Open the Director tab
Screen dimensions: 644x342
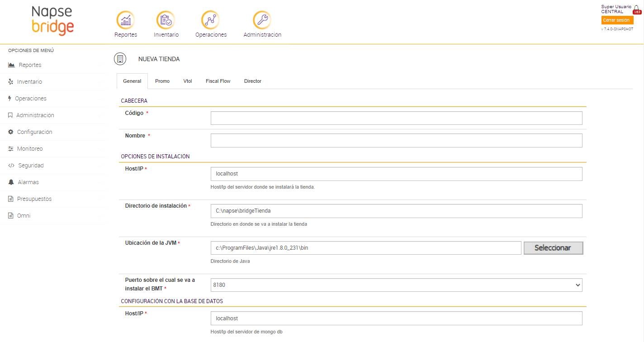[x=253, y=81]
